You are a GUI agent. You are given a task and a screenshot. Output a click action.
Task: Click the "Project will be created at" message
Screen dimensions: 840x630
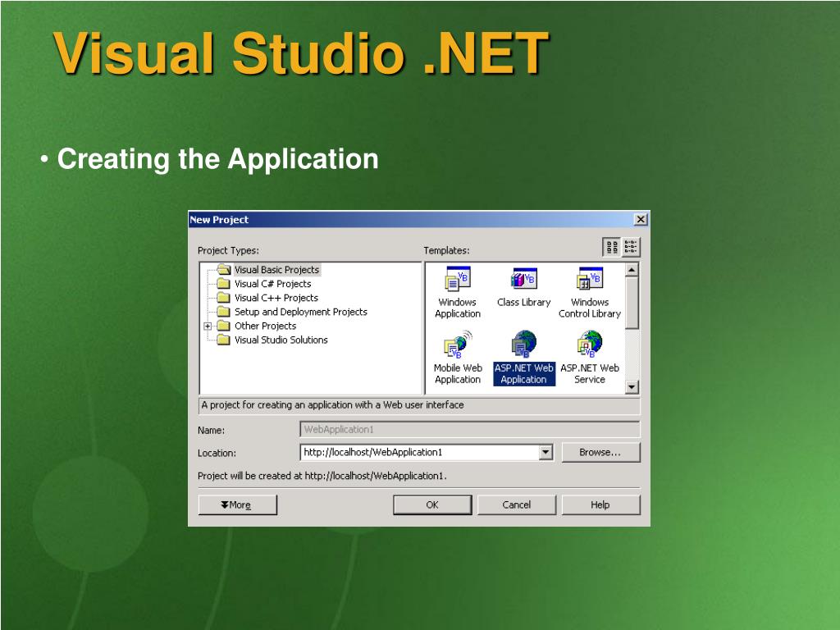(322, 476)
